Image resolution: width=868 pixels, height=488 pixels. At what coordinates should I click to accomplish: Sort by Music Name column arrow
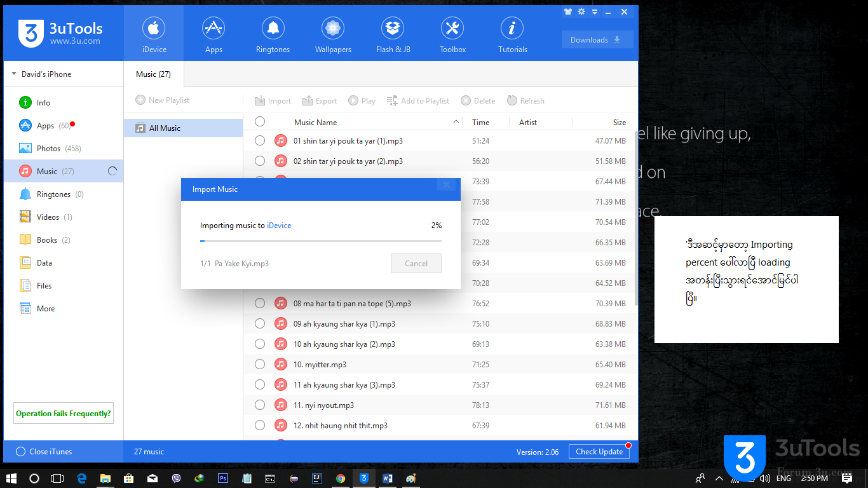click(456, 122)
